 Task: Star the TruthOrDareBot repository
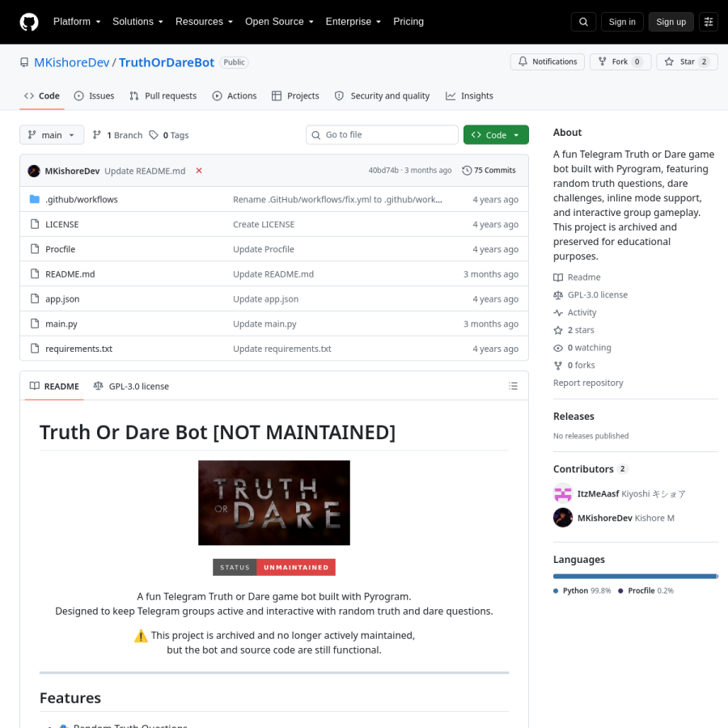pyautogui.click(x=687, y=61)
